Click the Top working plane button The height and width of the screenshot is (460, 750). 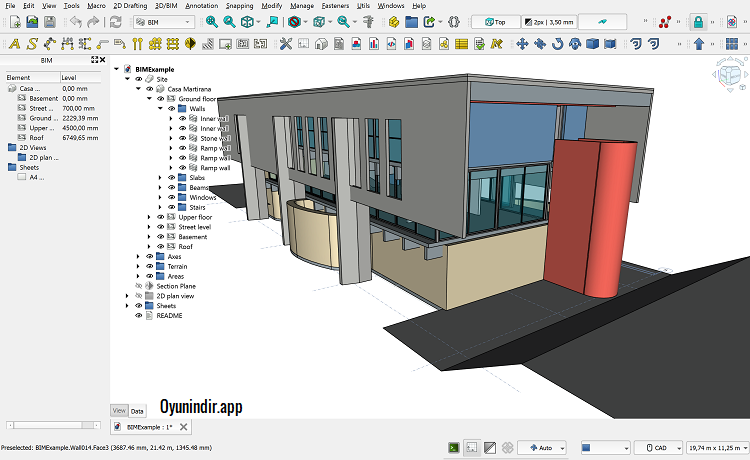tap(496, 22)
